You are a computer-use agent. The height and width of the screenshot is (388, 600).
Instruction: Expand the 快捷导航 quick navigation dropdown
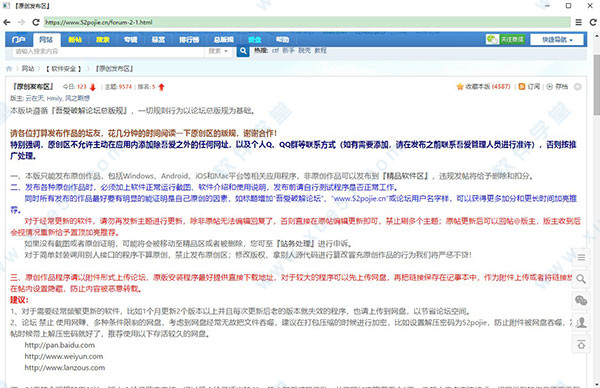(557, 39)
